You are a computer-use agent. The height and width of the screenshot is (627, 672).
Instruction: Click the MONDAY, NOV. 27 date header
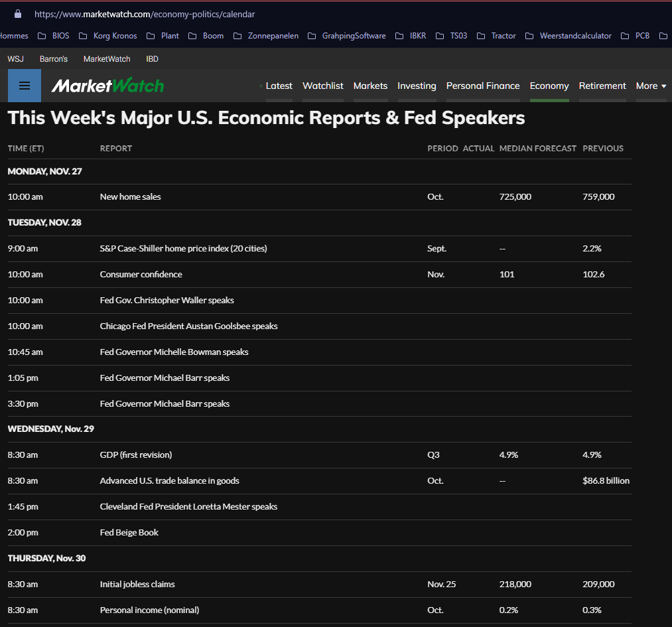44,171
